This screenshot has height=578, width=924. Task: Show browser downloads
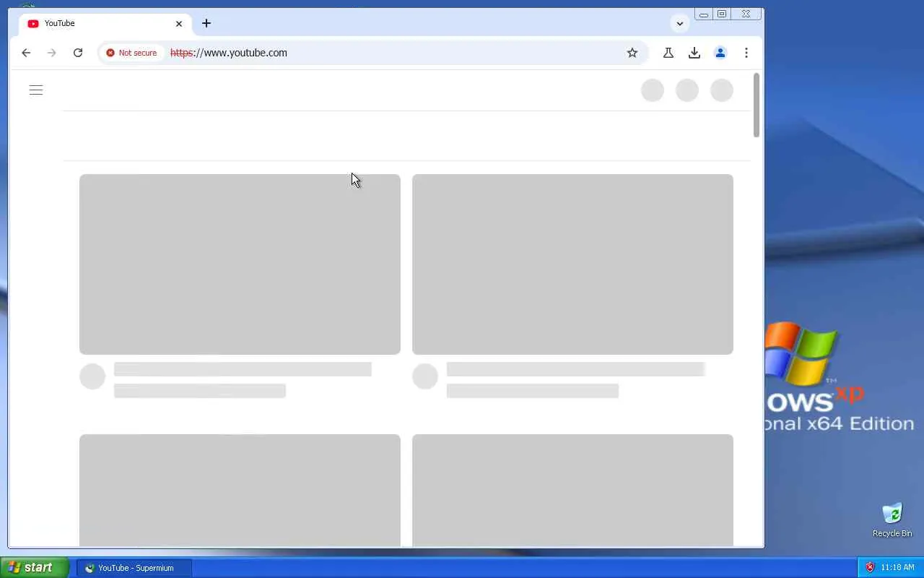(694, 53)
